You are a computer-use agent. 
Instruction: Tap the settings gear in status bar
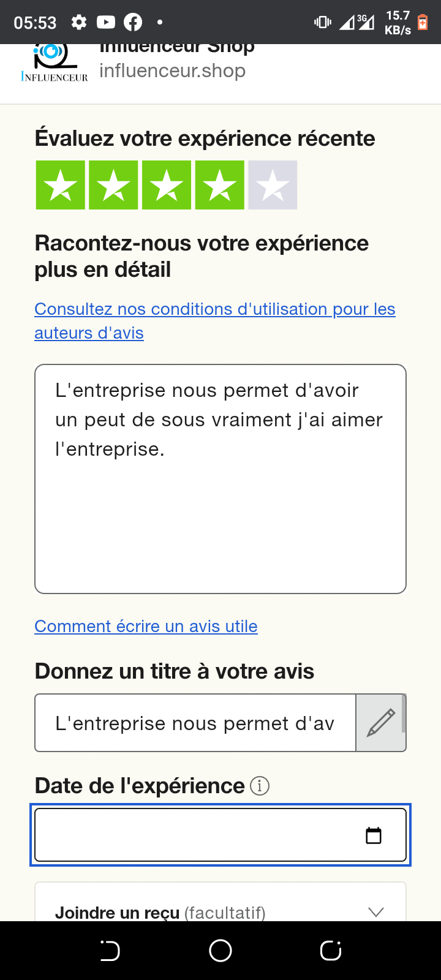click(79, 23)
